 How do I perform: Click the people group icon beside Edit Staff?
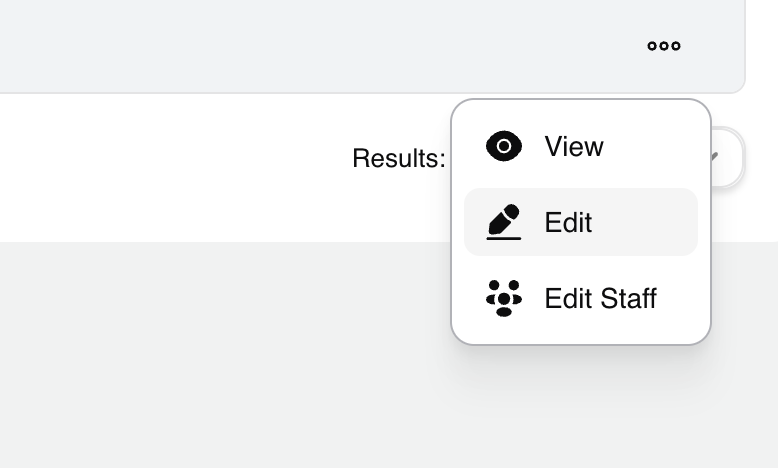[504, 298]
